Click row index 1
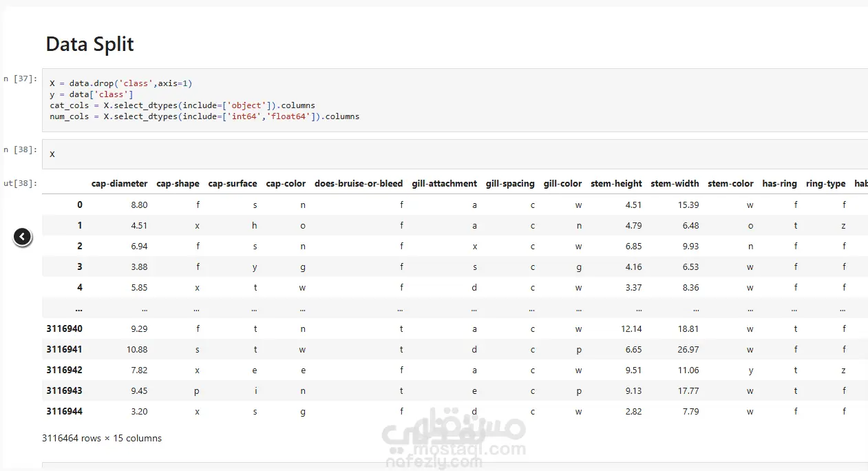This screenshot has width=868, height=471. 79,225
